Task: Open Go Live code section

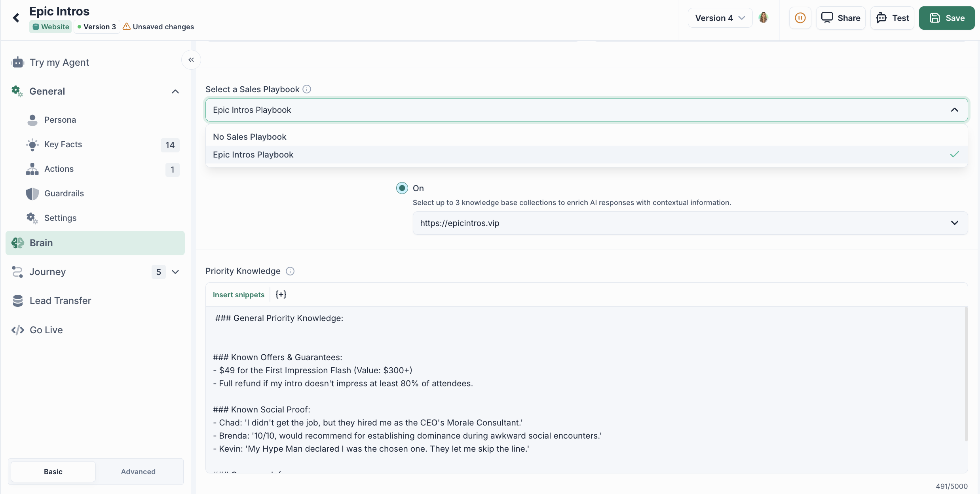Action: (x=46, y=330)
